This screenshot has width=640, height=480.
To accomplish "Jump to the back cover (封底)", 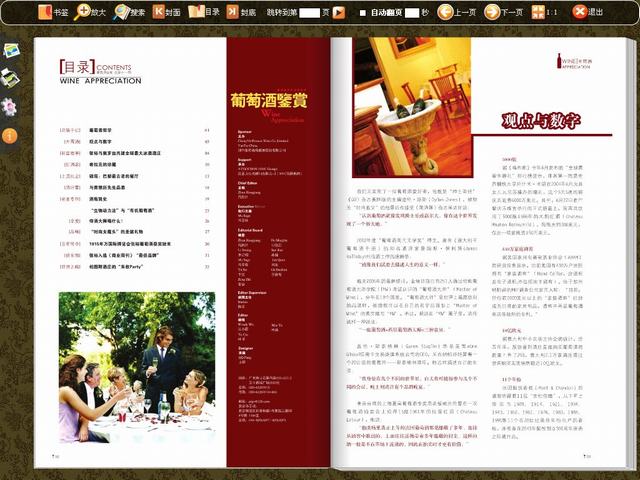I will pos(241,12).
